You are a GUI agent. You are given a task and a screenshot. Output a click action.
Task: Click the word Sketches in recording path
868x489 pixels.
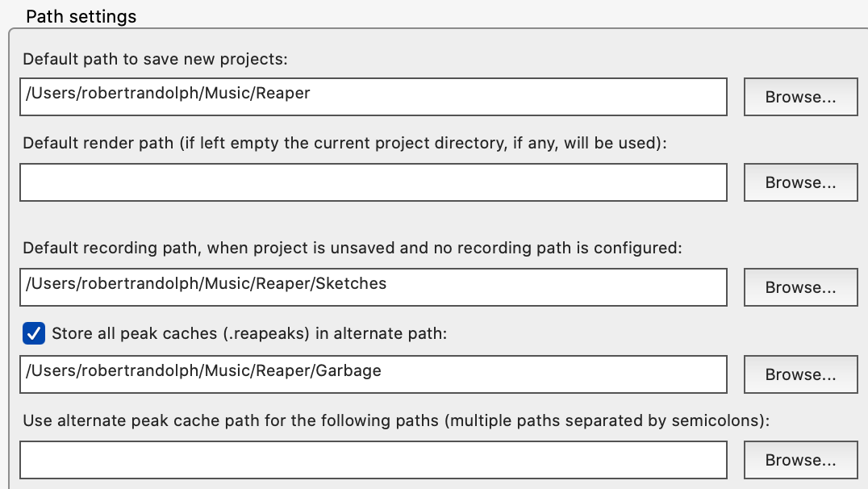[351, 284]
